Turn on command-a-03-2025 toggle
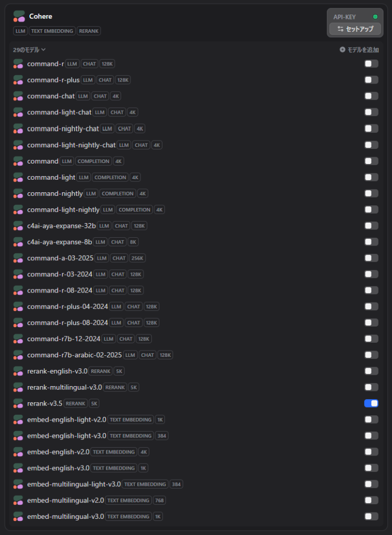This screenshot has height=535, width=392. pyautogui.click(x=371, y=258)
